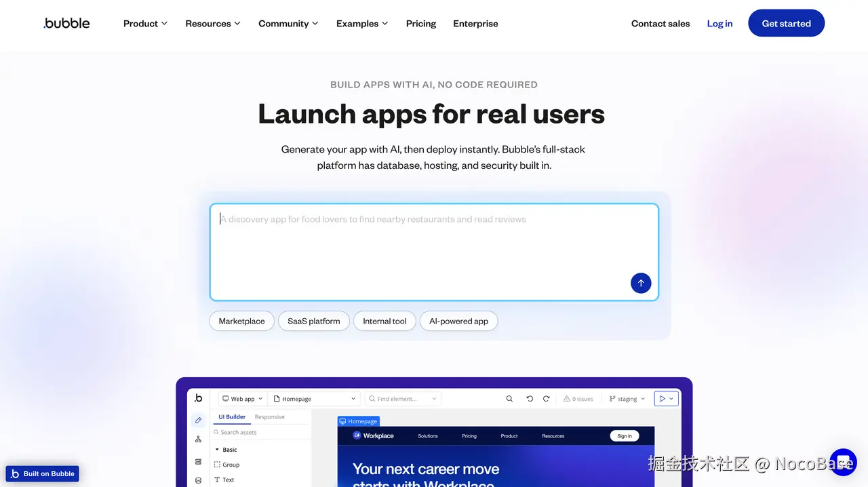
Task: Click the bottom database icon in the editor sidebar
Action: coord(198,480)
